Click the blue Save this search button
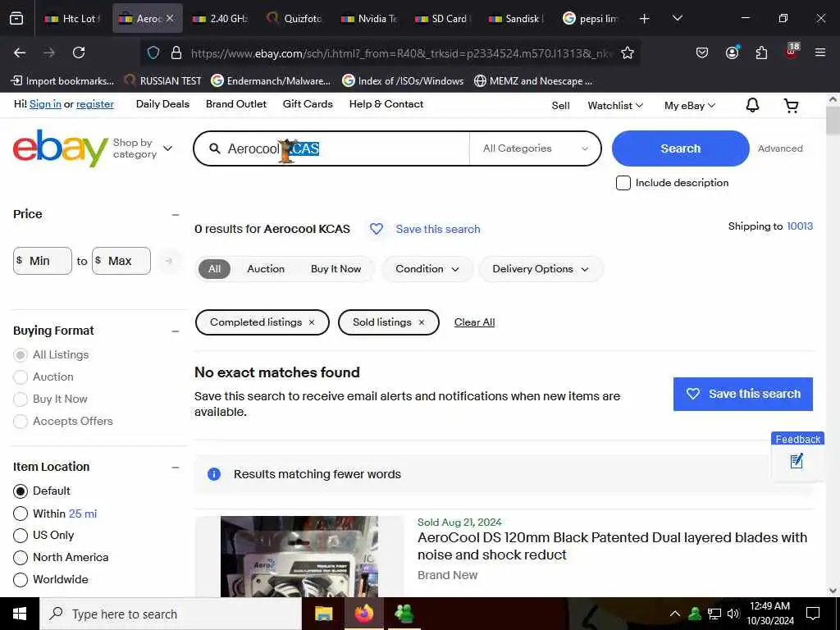 (742, 395)
